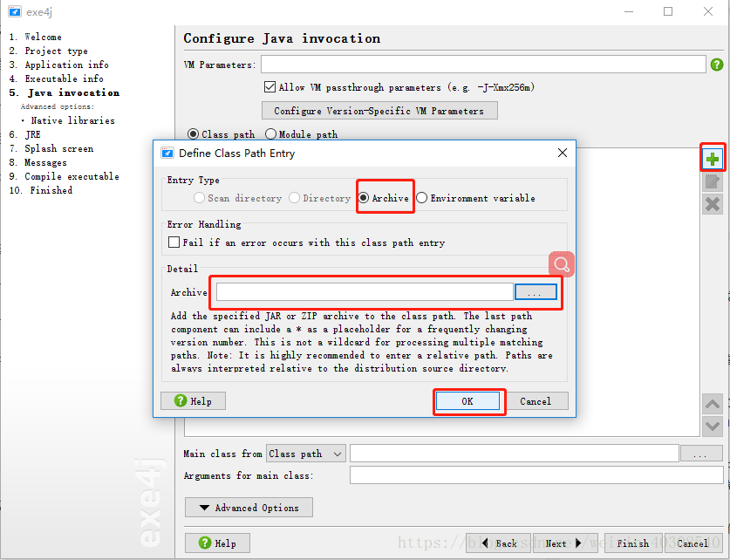This screenshot has height=560, width=730.
Task: Click Help in the class path dialog
Action: click(194, 400)
